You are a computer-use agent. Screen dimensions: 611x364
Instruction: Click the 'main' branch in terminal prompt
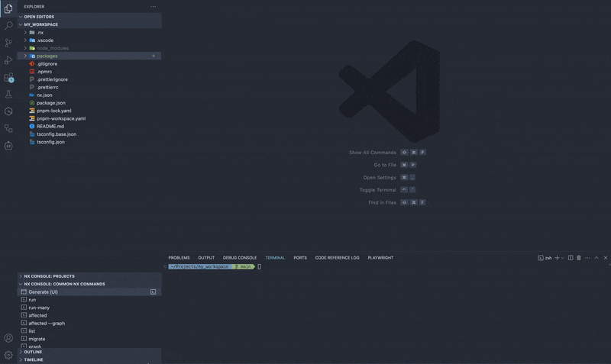pos(245,266)
